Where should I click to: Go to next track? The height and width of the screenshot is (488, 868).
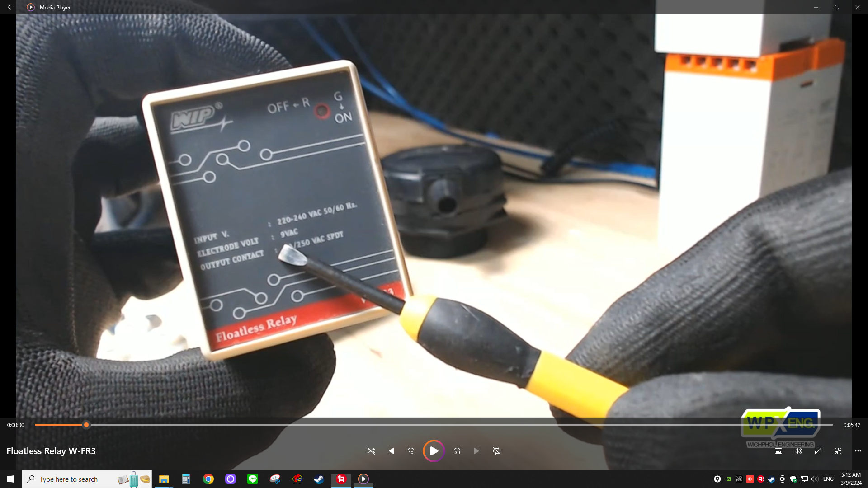(x=476, y=451)
